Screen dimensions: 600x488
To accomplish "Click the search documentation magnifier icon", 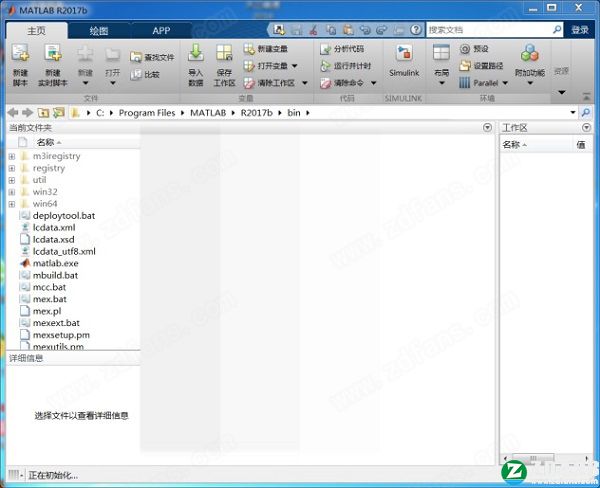I will [x=557, y=29].
